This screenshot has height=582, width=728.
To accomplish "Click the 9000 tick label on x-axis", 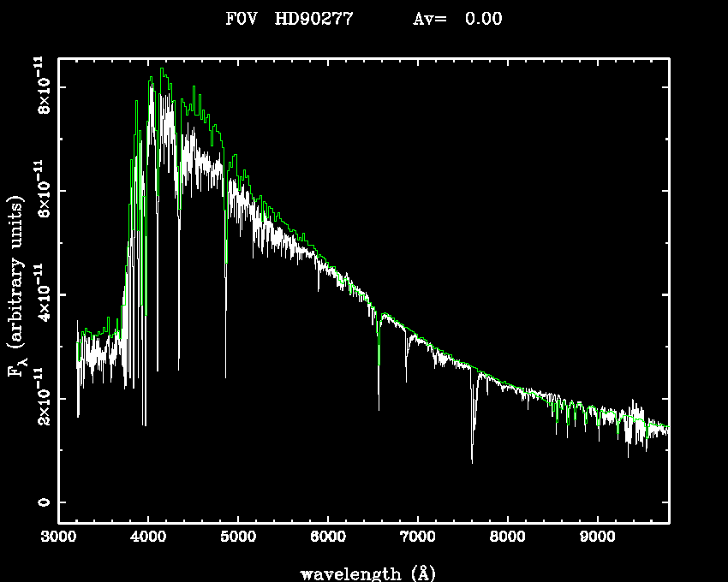I will point(597,537).
